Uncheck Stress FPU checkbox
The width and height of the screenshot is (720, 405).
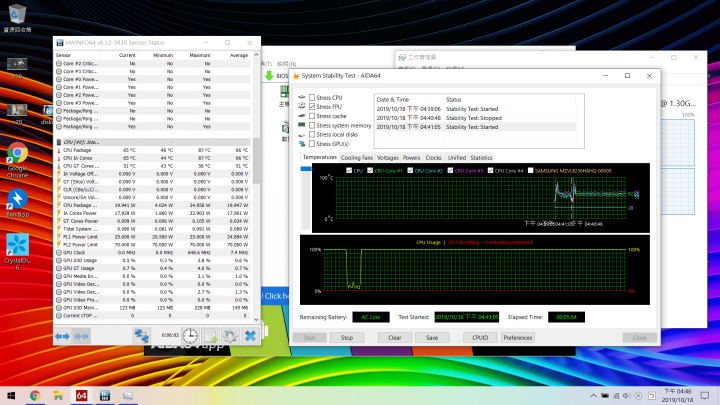pyautogui.click(x=312, y=107)
